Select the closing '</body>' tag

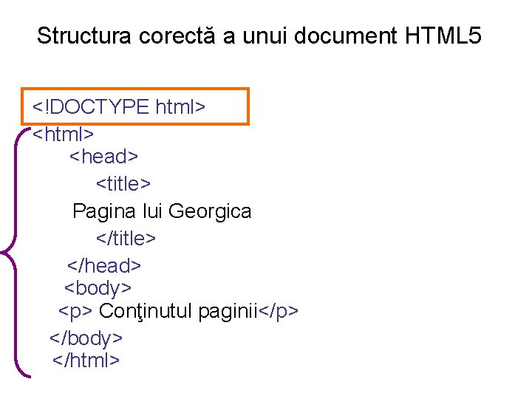[x=86, y=339]
